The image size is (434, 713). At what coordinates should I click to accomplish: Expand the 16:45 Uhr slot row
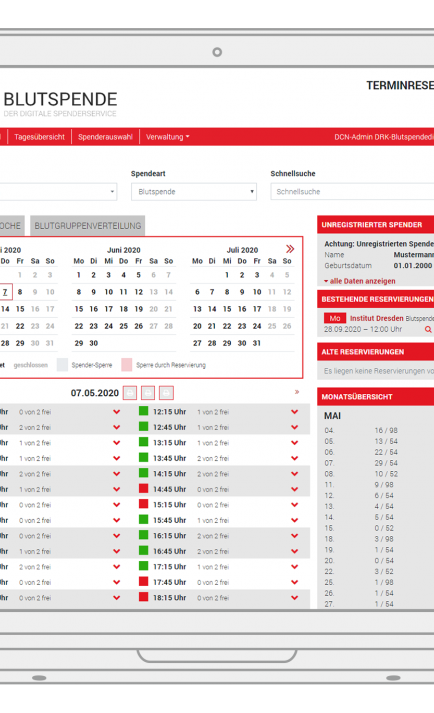(294, 552)
